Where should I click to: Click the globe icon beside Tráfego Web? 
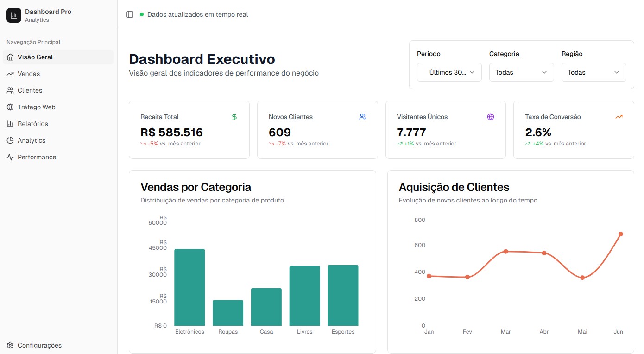coord(10,107)
